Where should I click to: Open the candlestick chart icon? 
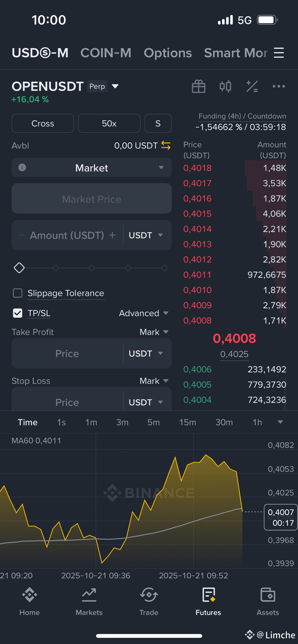[225, 86]
